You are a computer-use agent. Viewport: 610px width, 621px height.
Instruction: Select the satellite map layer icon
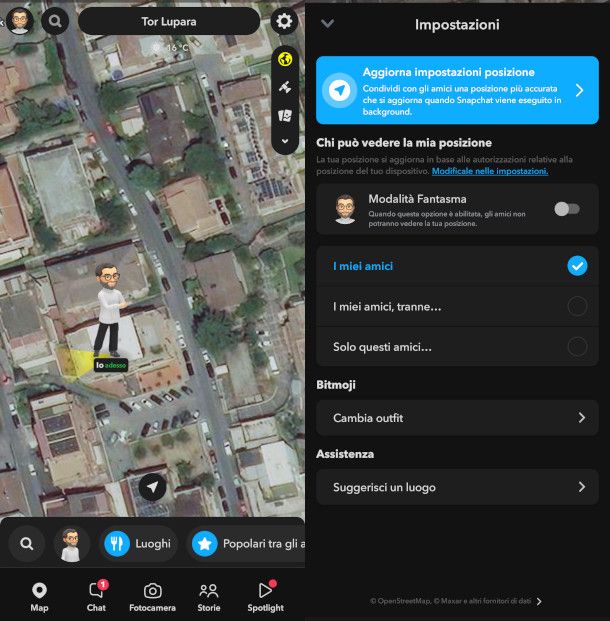point(285,87)
